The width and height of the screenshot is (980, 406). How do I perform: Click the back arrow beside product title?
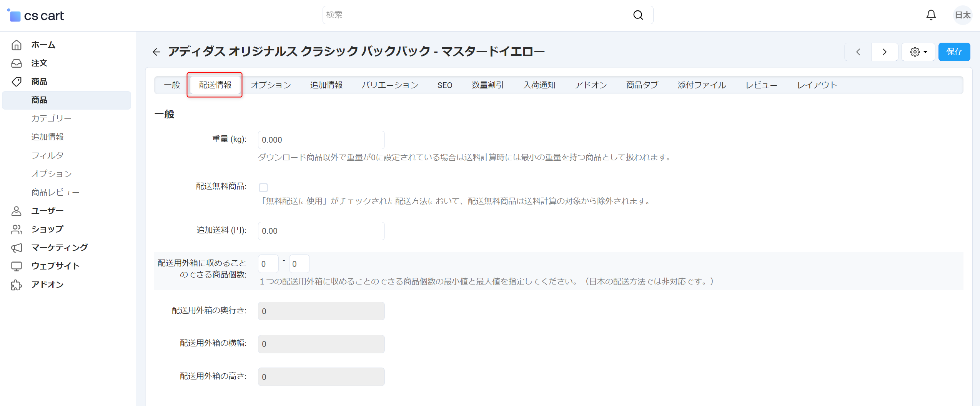click(x=156, y=52)
